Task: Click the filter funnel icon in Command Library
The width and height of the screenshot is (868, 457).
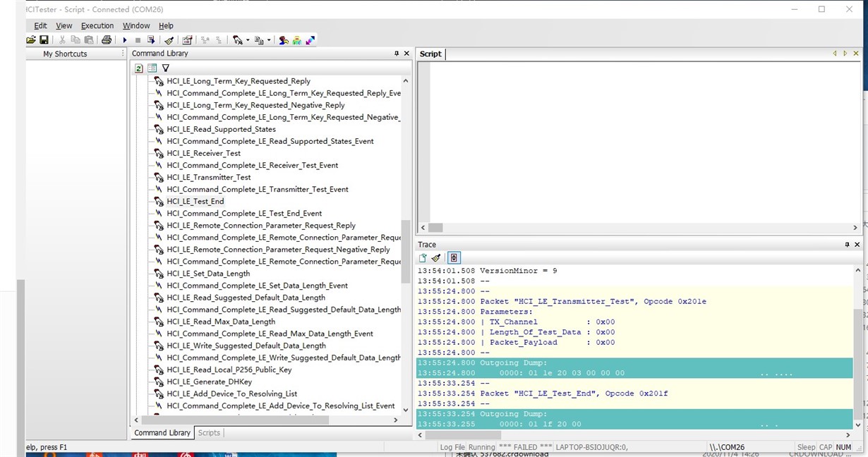Action: pyautogui.click(x=166, y=68)
